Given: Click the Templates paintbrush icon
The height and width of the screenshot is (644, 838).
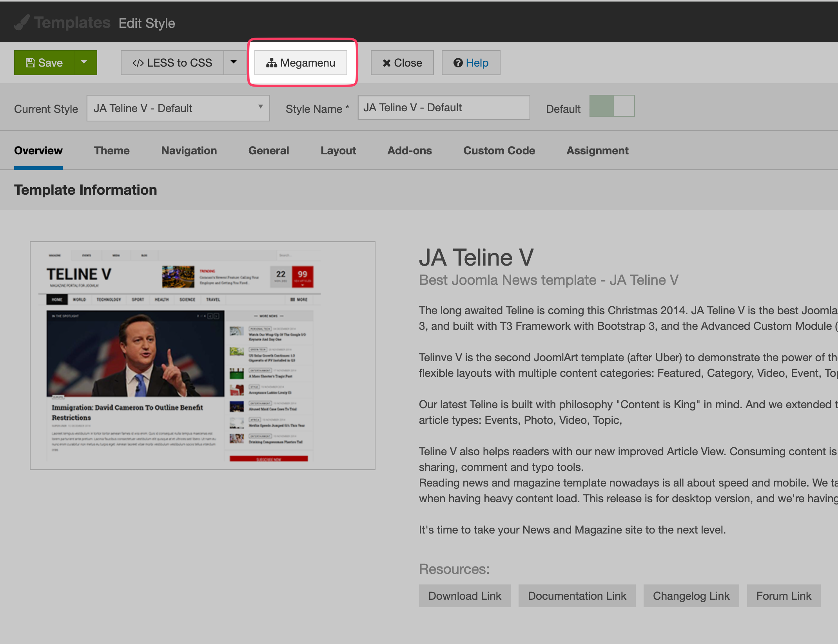Looking at the screenshot, I should coord(22,23).
